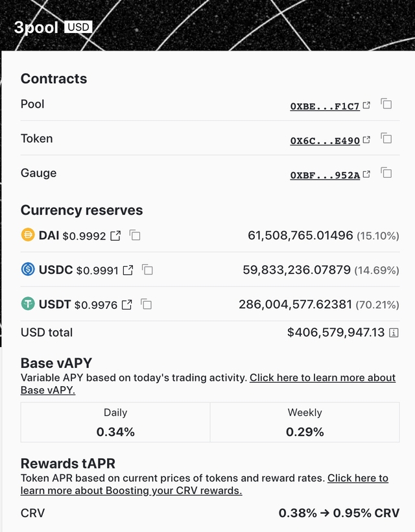Click the USDC coin logo
The image size is (415, 532).
click(28, 269)
